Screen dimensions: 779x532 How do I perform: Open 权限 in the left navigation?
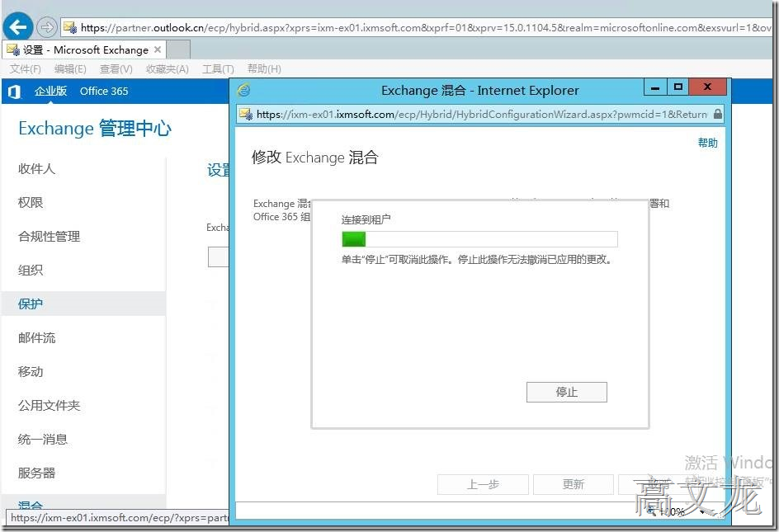coord(31,203)
